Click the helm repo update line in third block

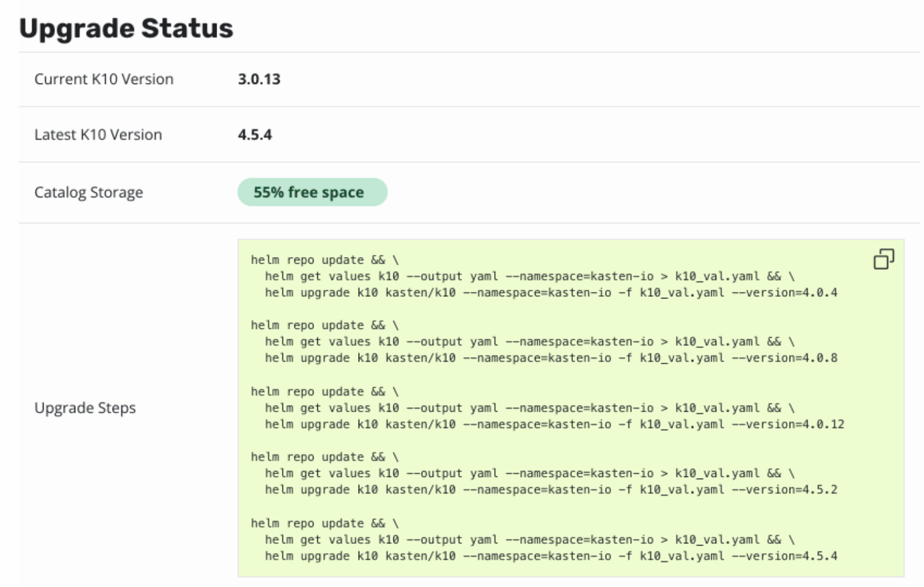[324, 391]
